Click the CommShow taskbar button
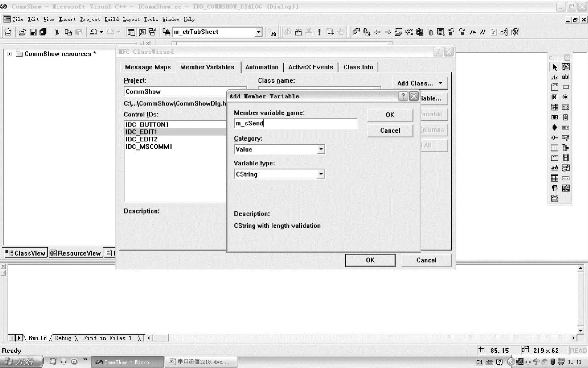Viewport: 588px width, 368px height. coord(127,362)
